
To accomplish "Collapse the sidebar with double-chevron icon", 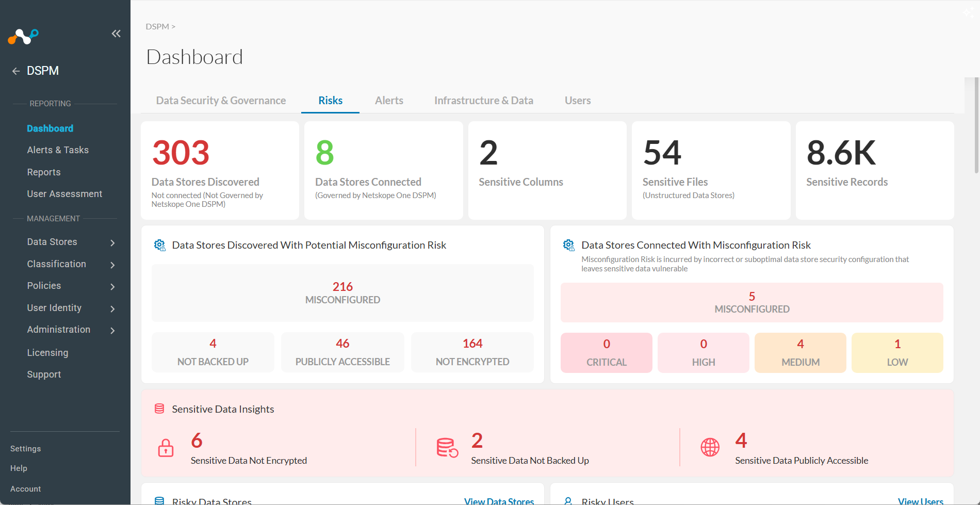I will (116, 34).
